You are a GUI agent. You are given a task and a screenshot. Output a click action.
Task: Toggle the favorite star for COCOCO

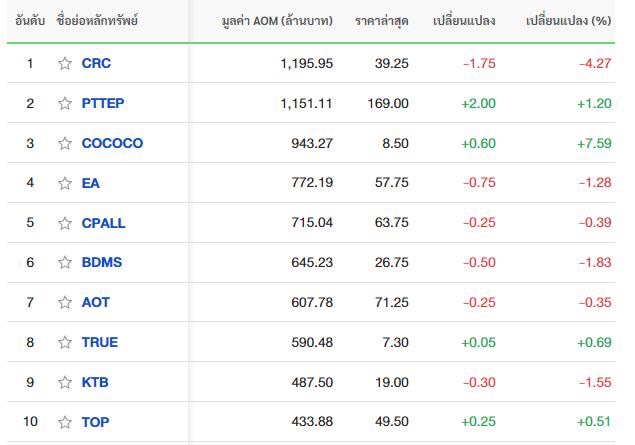65,143
